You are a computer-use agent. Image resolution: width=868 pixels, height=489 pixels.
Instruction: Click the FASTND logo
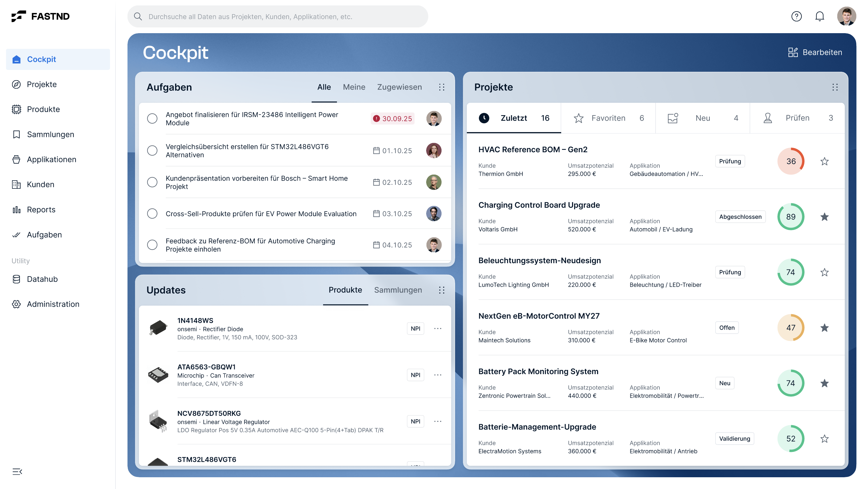[40, 16]
